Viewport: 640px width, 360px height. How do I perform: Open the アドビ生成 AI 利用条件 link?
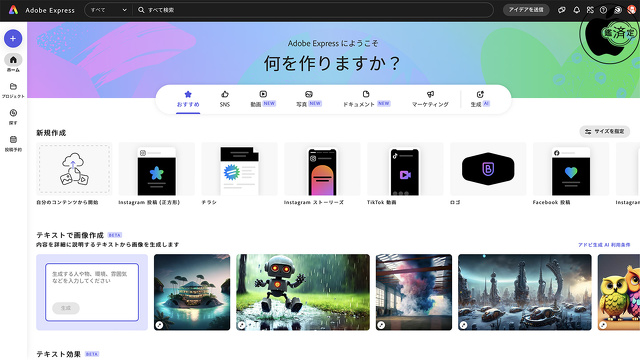pyautogui.click(x=604, y=245)
